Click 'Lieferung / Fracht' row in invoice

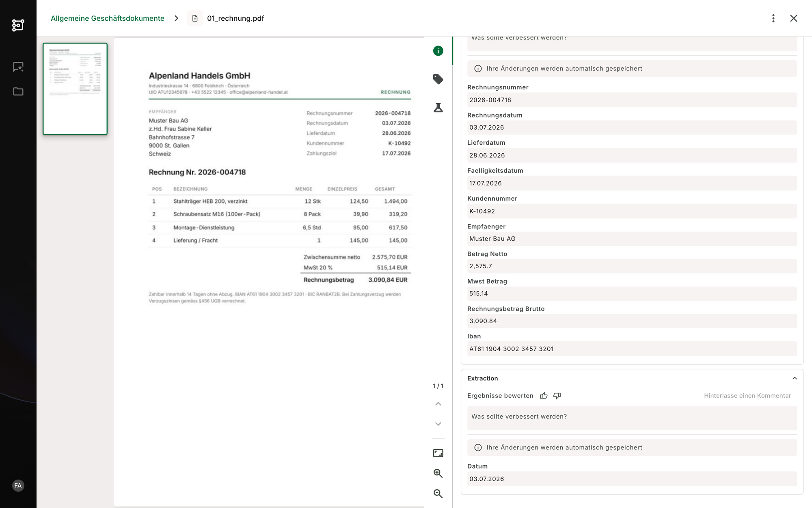[280, 241]
